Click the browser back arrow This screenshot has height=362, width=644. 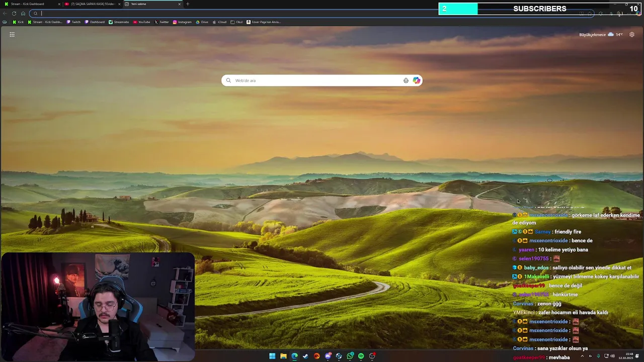pos(5,14)
